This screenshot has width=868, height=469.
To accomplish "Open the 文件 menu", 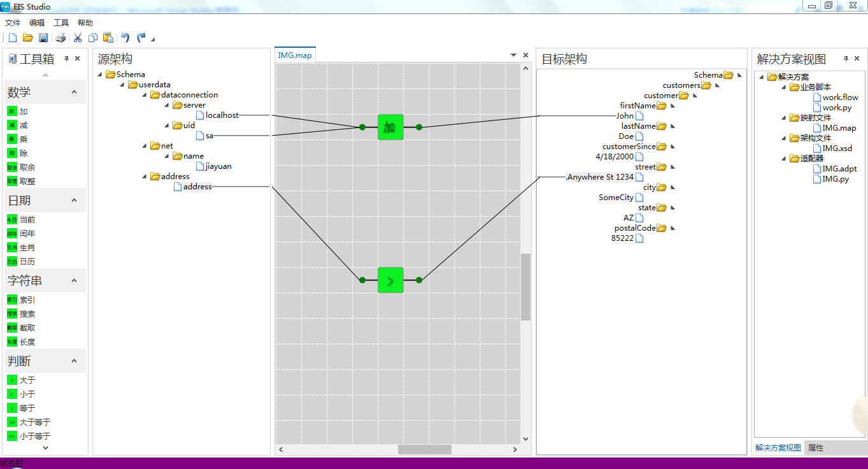I will [x=13, y=22].
